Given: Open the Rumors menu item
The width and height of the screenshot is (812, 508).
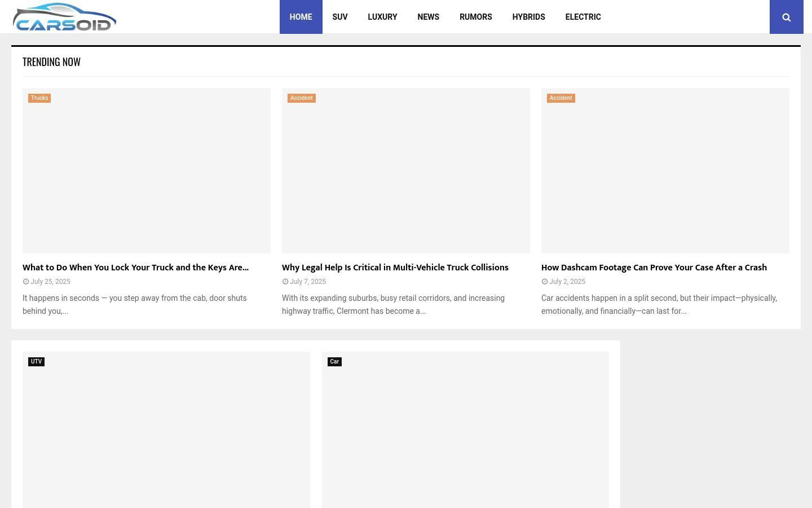Looking at the screenshot, I should pos(475,17).
